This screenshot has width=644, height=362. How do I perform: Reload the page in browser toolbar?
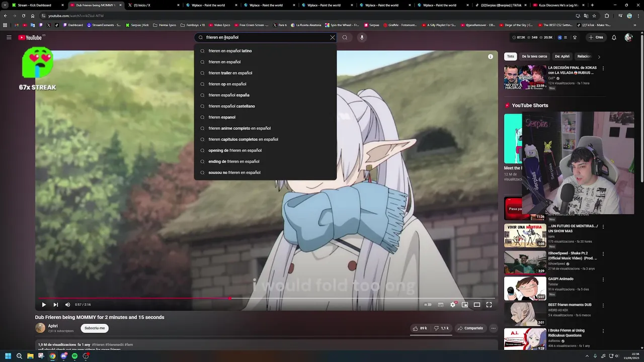coord(24,16)
